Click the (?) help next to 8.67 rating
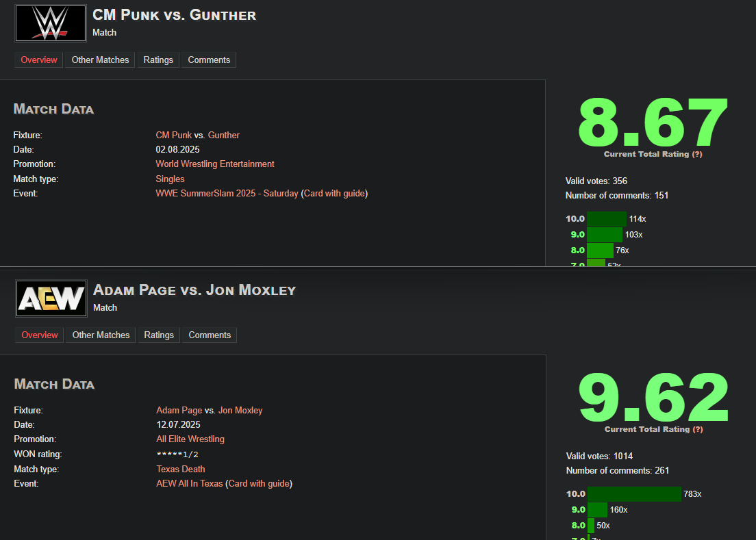 [x=697, y=154]
